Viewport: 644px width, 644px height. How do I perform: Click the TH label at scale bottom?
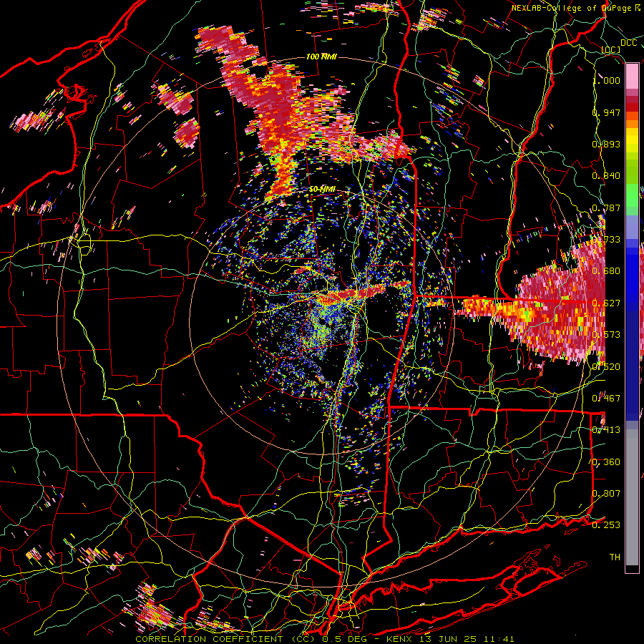[x=615, y=557]
